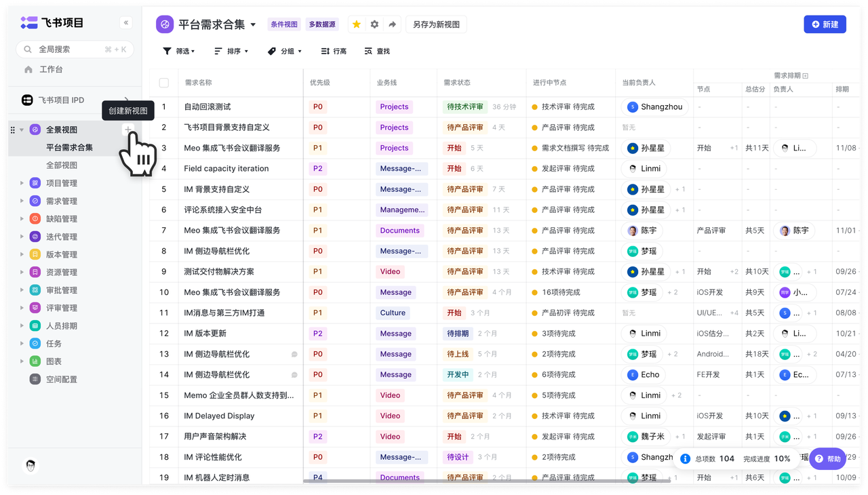Open the 排序 sort dropdown
Screen dimensions: 868x495
231,51
